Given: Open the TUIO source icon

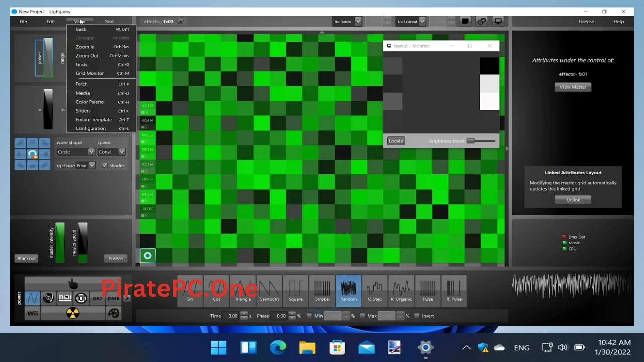Looking at the screenshot, I should [81, 298].
